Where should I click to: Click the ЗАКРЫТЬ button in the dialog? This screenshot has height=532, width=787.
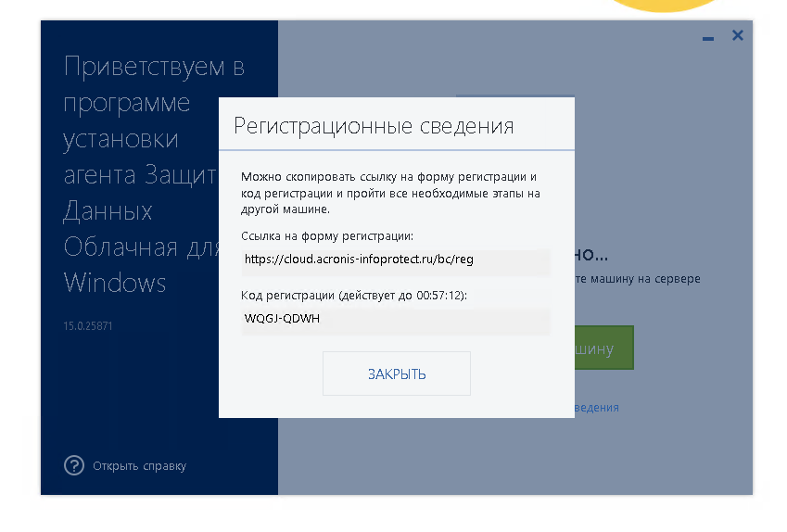[x=397, y=374]
